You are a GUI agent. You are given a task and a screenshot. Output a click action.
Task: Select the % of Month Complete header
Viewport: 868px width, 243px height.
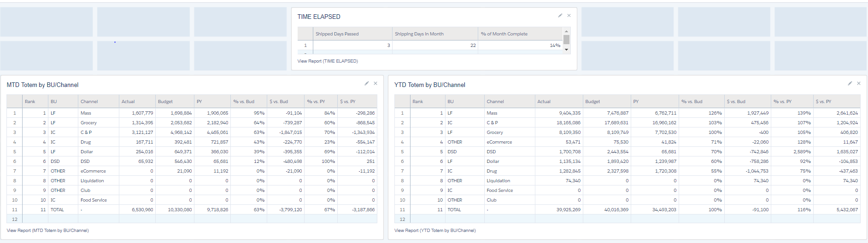pyautogui.click(x=504, y=34)
